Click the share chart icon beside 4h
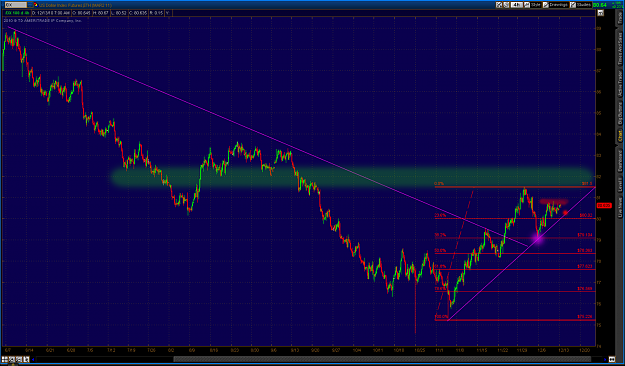Viewport: 625px width, 366px height. (x=506, y=5)
